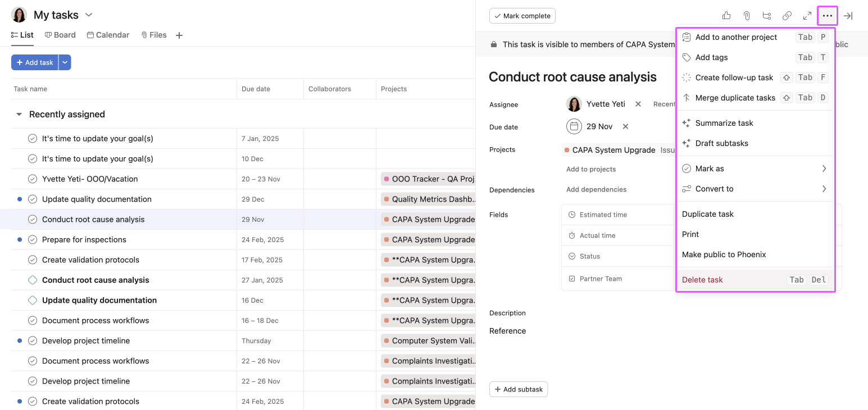Click the paperclip attachment icon
868x410 pixels.
pos(747,16)
